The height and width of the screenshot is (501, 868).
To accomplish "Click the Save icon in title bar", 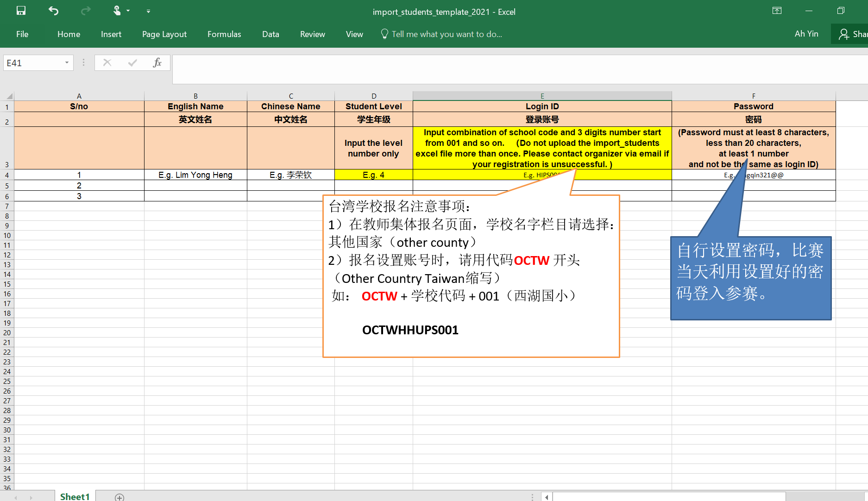I will click(x=21, y=11).
